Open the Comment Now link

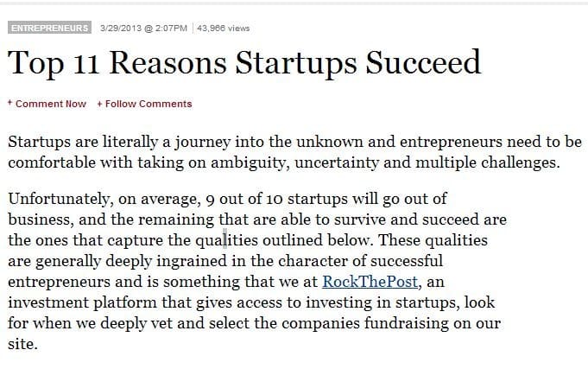point(51,104)
